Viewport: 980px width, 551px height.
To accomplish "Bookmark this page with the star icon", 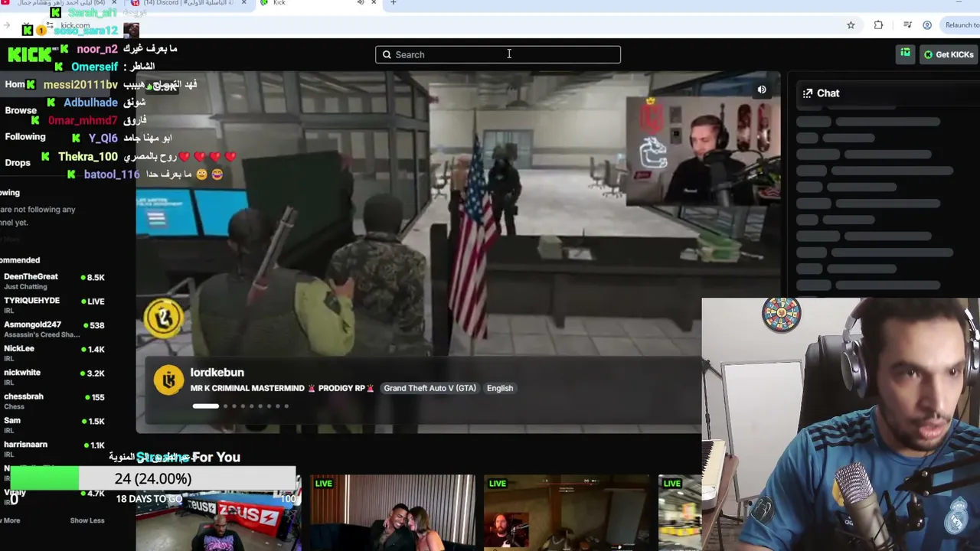I will coord(851,25).
